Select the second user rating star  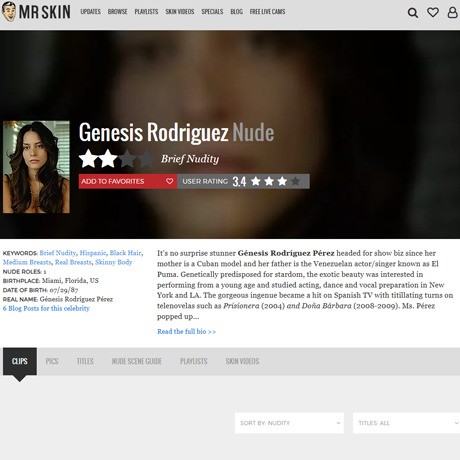coord(269,181)
